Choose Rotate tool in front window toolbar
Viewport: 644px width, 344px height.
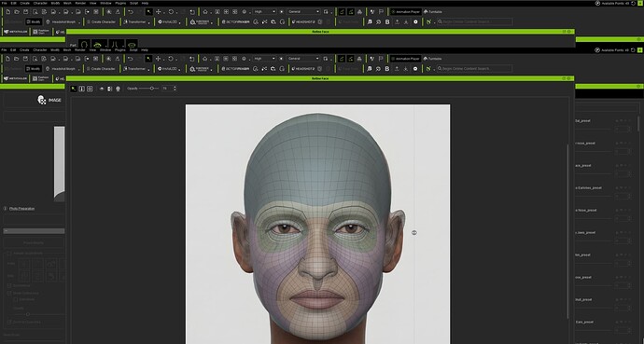click(171, 59)
